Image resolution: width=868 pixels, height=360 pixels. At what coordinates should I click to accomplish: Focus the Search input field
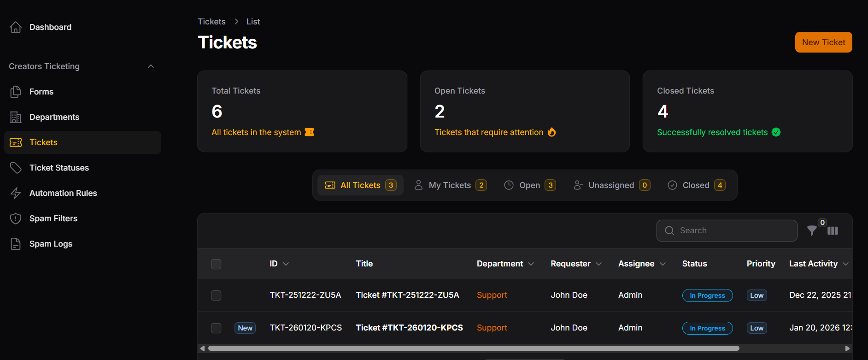(733, 230)
